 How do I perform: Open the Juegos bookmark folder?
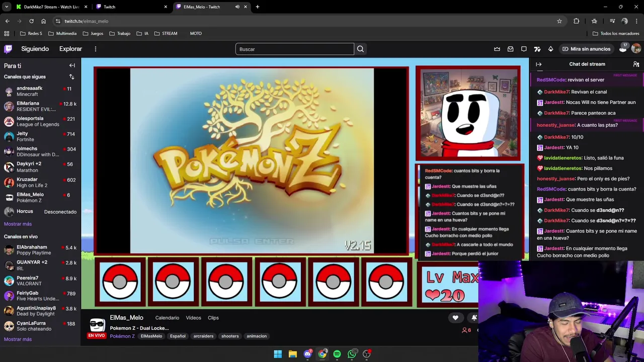93,33
